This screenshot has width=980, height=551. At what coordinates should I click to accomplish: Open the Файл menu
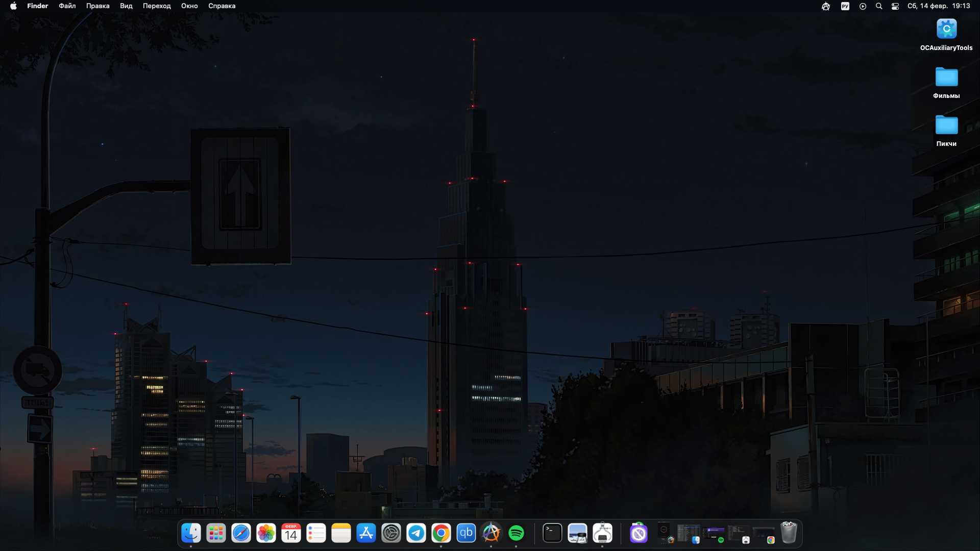coord(67,6)
